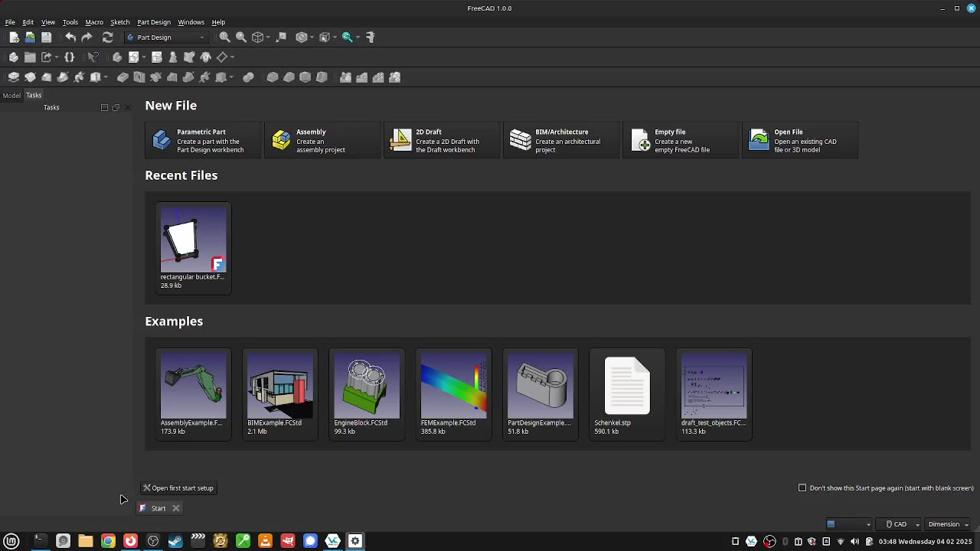Screen dimensions: 980x551
Task: Create a BIM/Architecture project
Action: 561,140
